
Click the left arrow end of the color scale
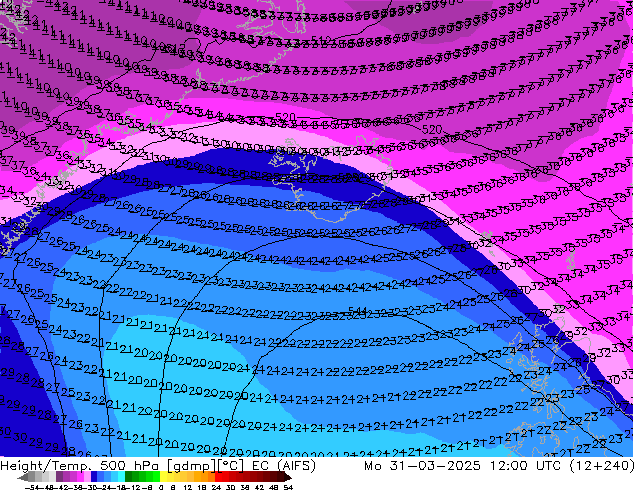[x=22, y=478]
